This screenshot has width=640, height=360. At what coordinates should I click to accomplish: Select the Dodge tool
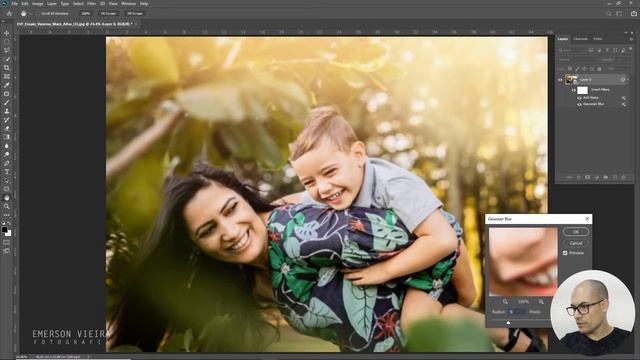7,155
